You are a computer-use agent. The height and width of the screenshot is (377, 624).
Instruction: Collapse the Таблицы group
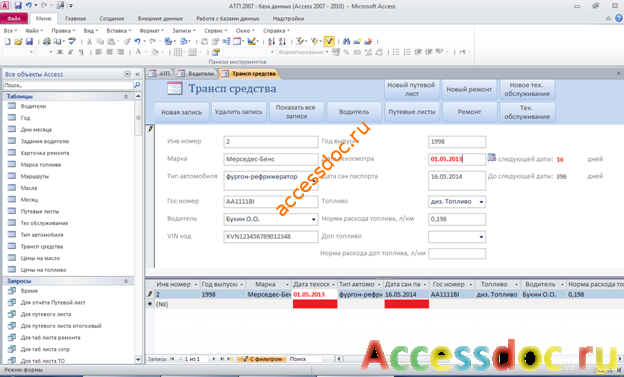tap(126, 96)
